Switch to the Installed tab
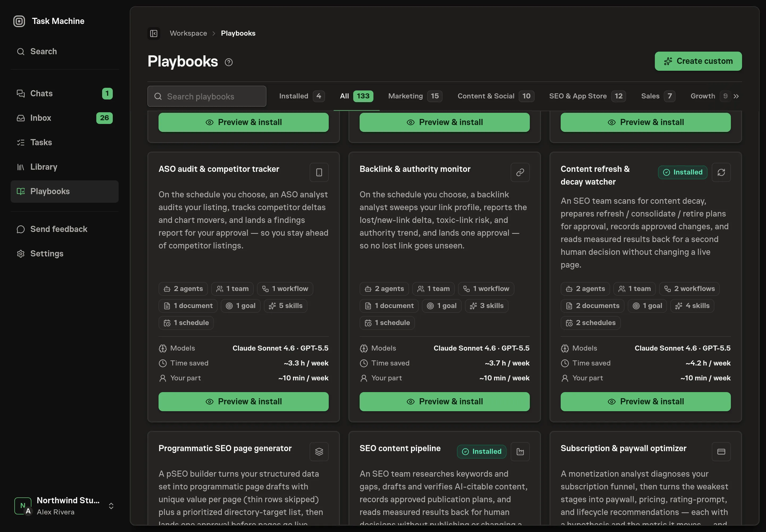The width and height of the screenshot is (766, 532). tap(302, 96)
